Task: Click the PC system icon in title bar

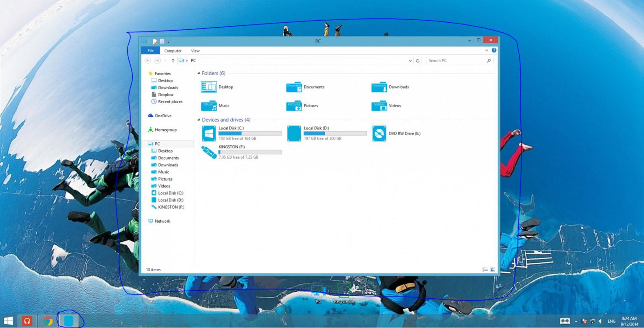Action: coord(144,42)
